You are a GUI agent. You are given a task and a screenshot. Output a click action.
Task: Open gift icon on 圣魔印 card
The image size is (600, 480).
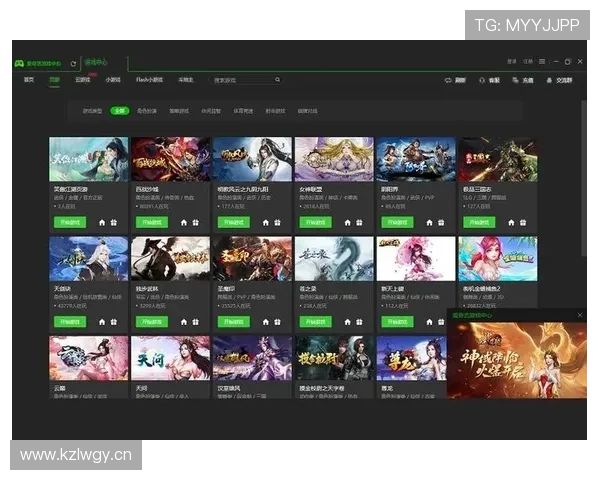(277, 322)
